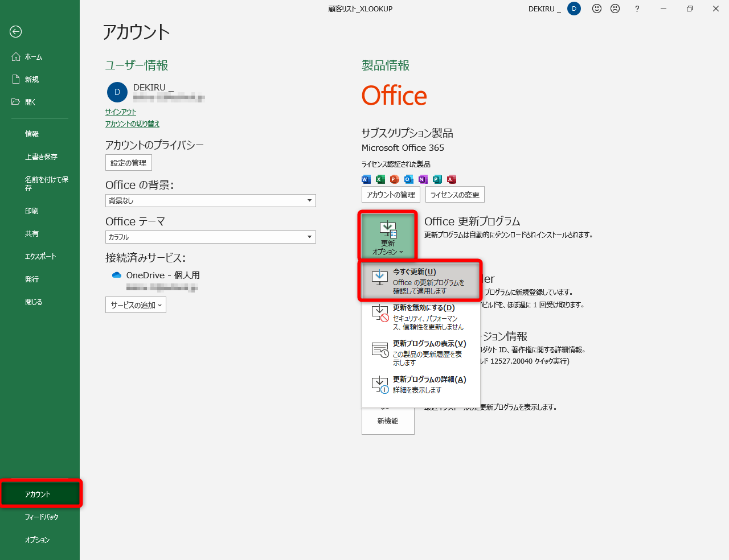Click the frown feedback icon

click(615, 9)
